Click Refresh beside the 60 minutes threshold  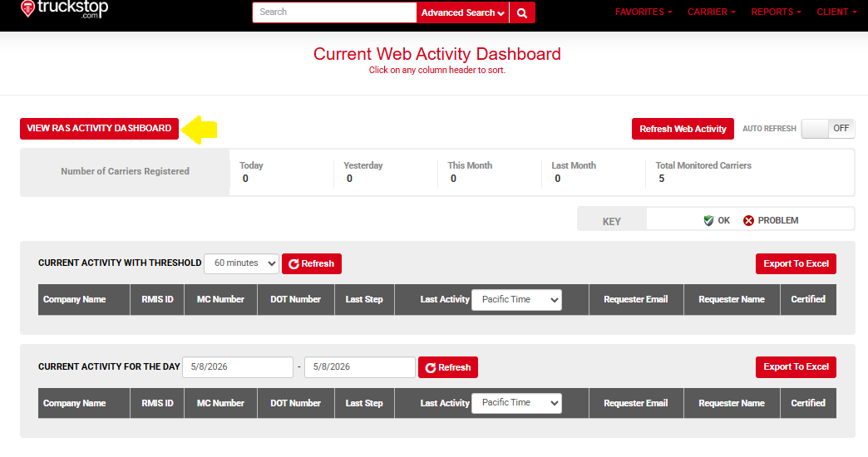click(x=312, y=264)
